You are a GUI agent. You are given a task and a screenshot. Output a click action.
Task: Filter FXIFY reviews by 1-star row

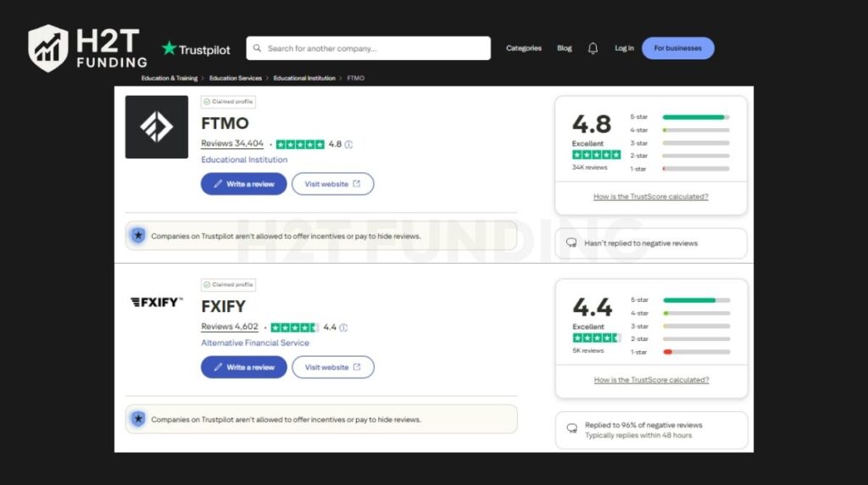(680, 352)
